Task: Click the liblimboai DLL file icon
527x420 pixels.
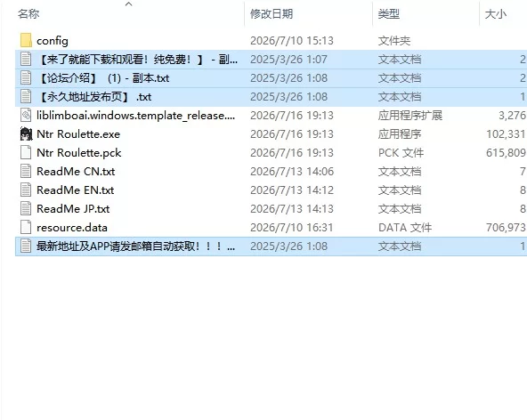Action: click(x=26, y=116)
